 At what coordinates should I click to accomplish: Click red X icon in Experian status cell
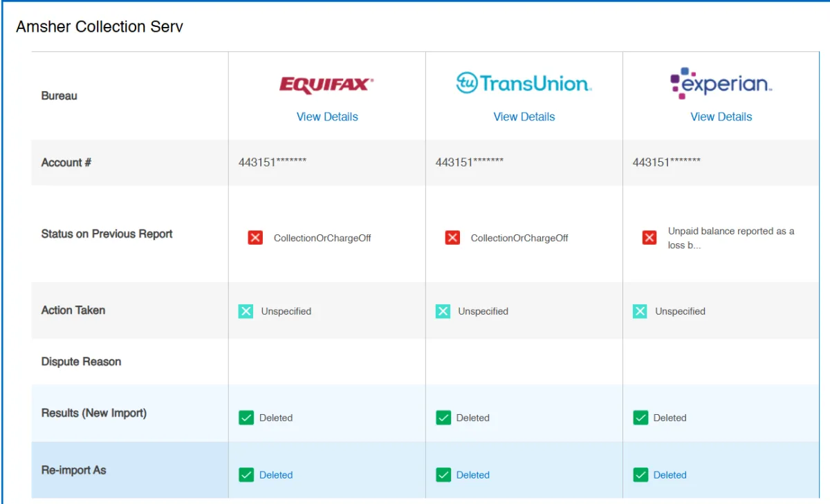(649, 238)
